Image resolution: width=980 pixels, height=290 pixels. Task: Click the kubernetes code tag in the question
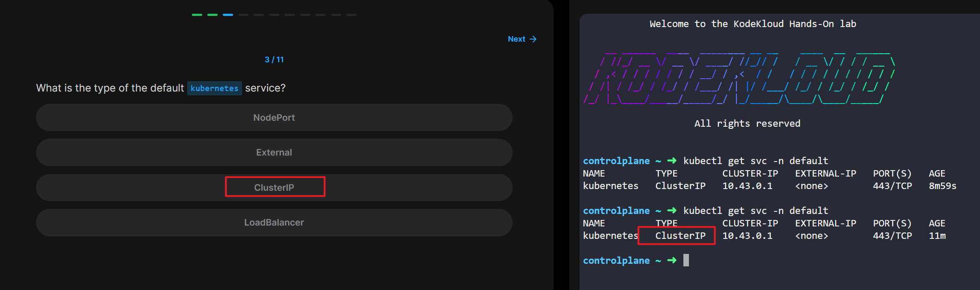click(x=214, y=88)
